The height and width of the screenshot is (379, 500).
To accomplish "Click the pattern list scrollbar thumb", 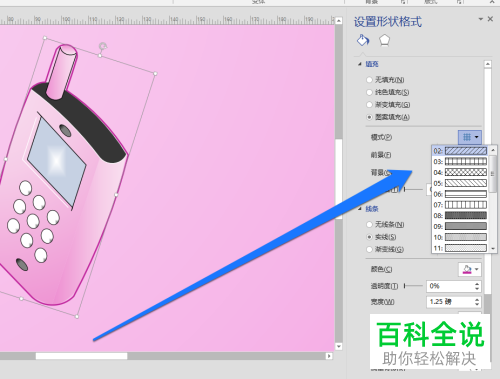I will click(493, 174).
